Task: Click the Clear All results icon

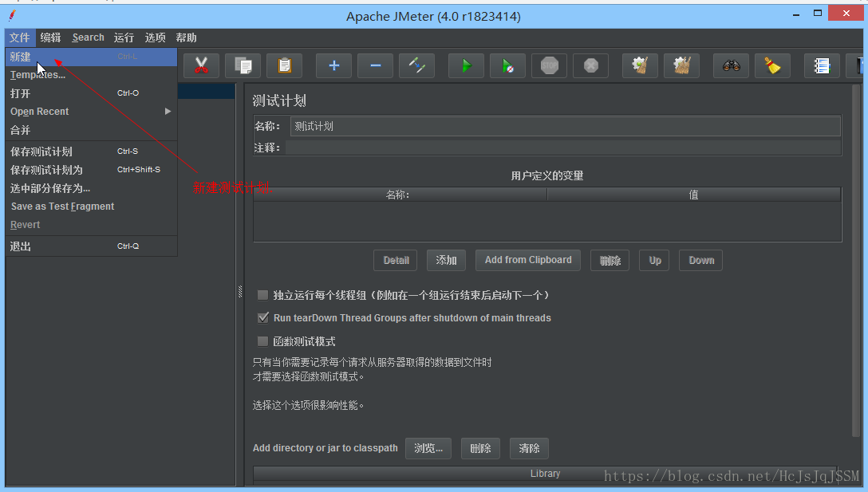Action: (x=681, y=66)
